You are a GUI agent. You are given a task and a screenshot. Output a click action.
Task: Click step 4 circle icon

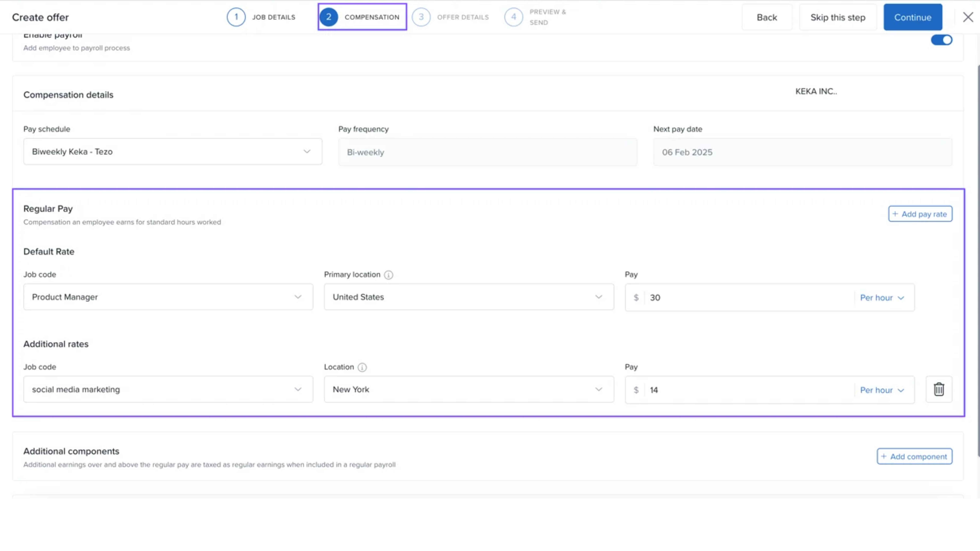tap(513, 17)
